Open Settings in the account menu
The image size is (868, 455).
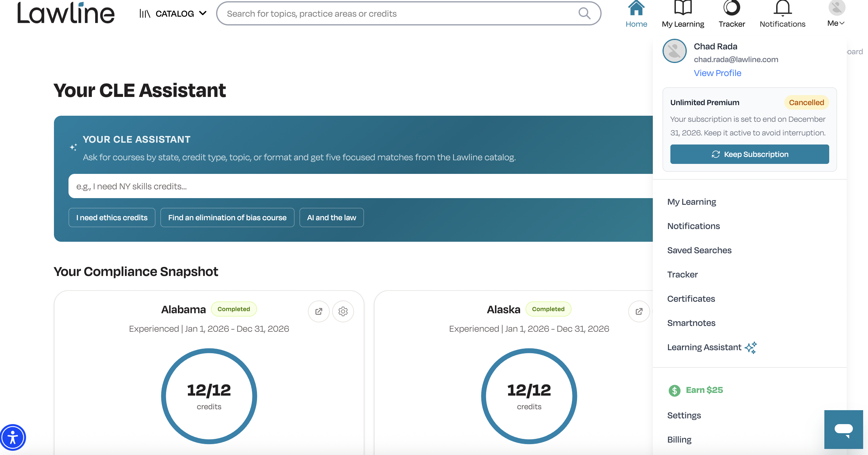coord(684,415)
